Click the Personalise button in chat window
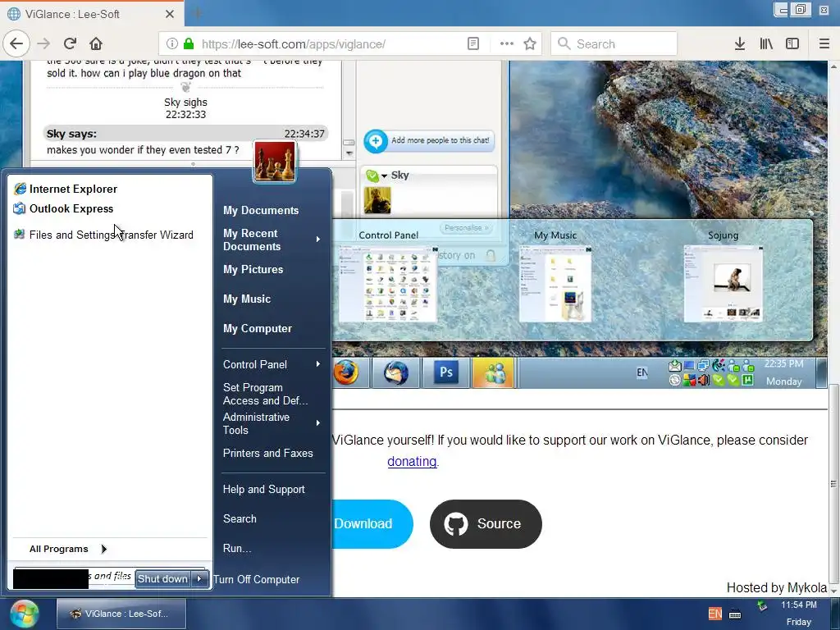This screenshot has height=630, width=840. click(x=466, y=228)
